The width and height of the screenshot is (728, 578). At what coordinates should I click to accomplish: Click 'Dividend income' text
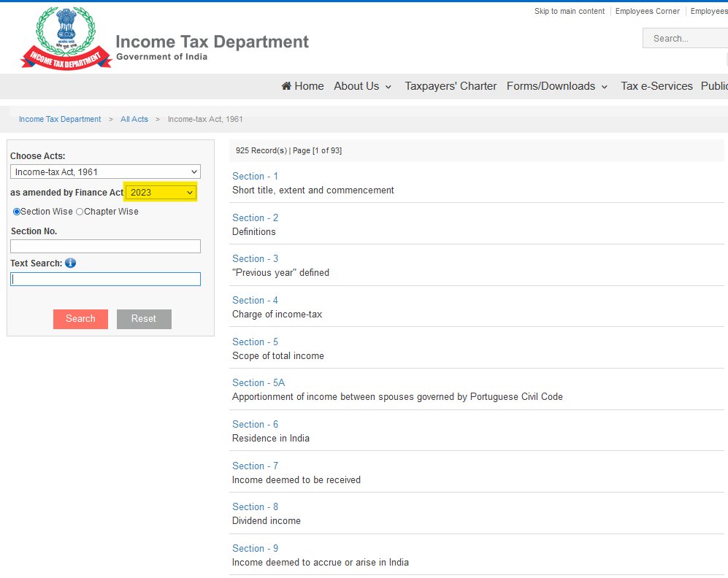[266, 521]
